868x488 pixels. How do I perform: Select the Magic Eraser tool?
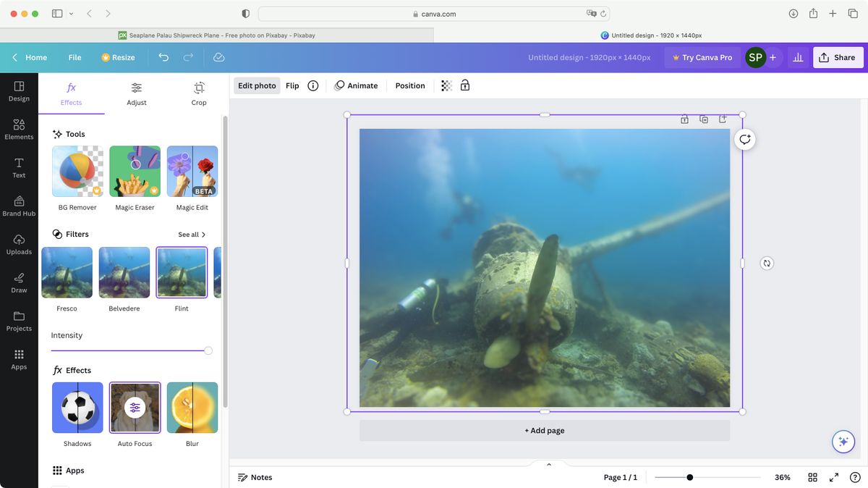[x=135, y=171]
